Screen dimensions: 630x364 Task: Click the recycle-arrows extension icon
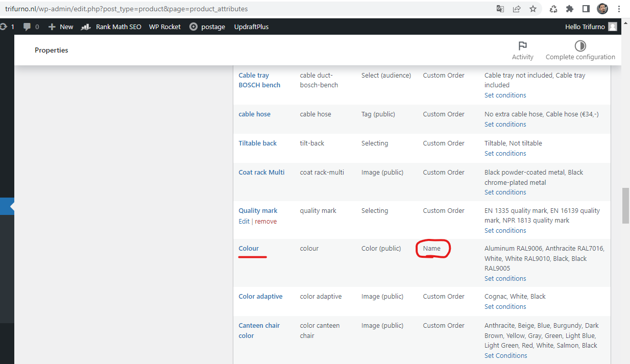(553, 9)
